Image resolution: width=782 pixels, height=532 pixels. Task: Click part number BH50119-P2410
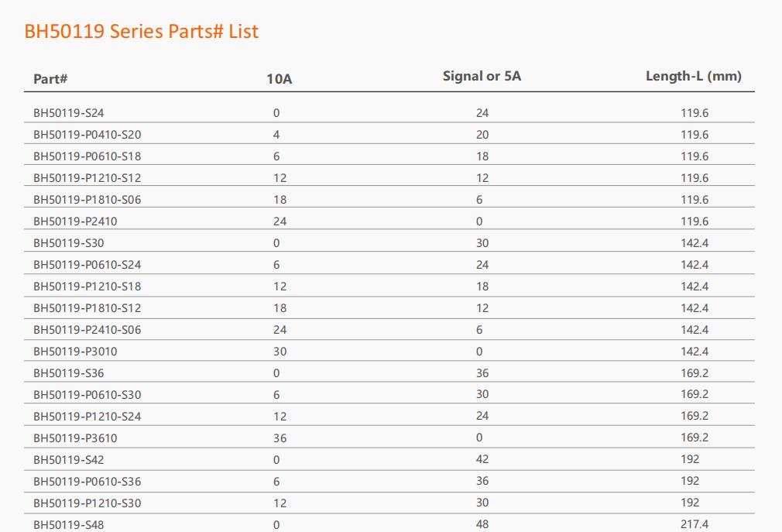(75, 221)
